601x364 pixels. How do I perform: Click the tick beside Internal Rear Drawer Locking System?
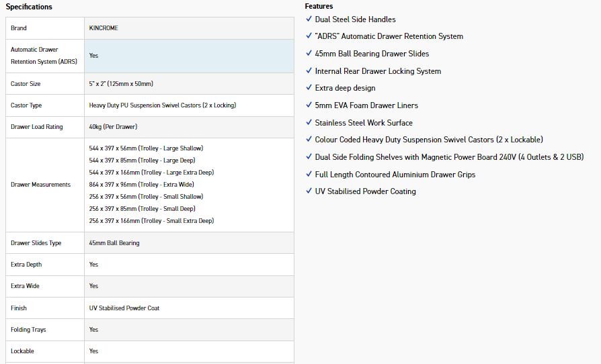point(309,71)
